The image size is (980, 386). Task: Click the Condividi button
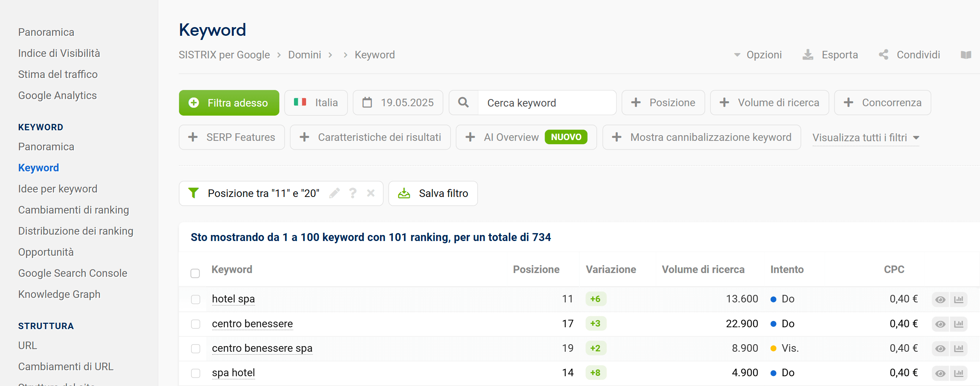coord(909,55)
